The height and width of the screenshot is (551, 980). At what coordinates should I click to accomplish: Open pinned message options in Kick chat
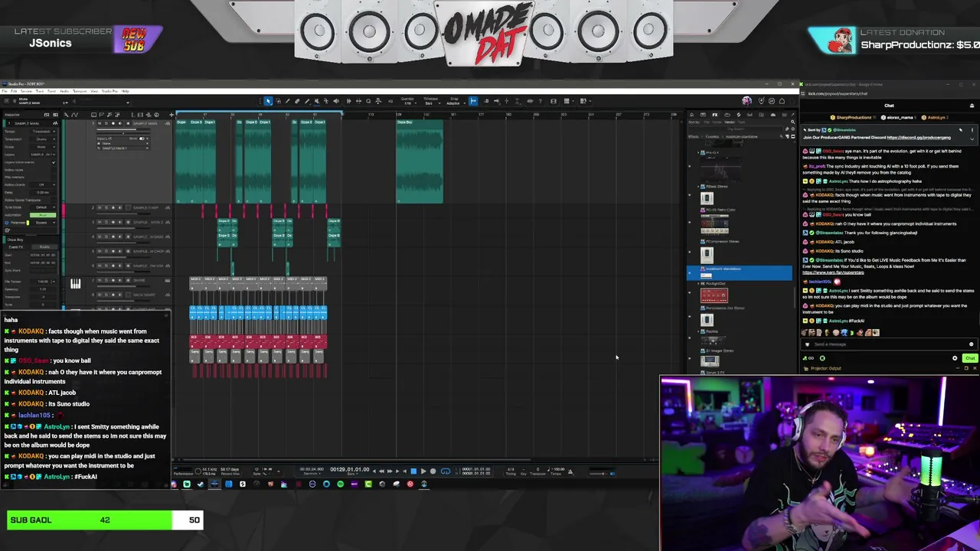click(972, 130)
